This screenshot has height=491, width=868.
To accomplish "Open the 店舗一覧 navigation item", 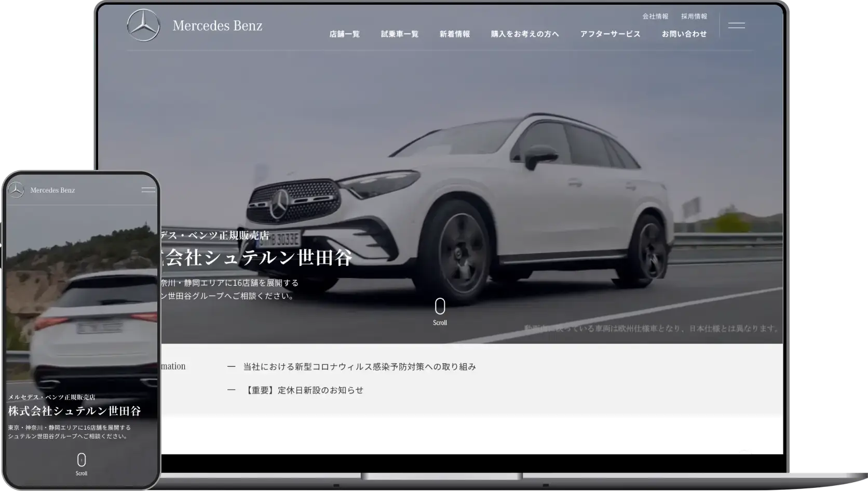I will click(344, 34).
